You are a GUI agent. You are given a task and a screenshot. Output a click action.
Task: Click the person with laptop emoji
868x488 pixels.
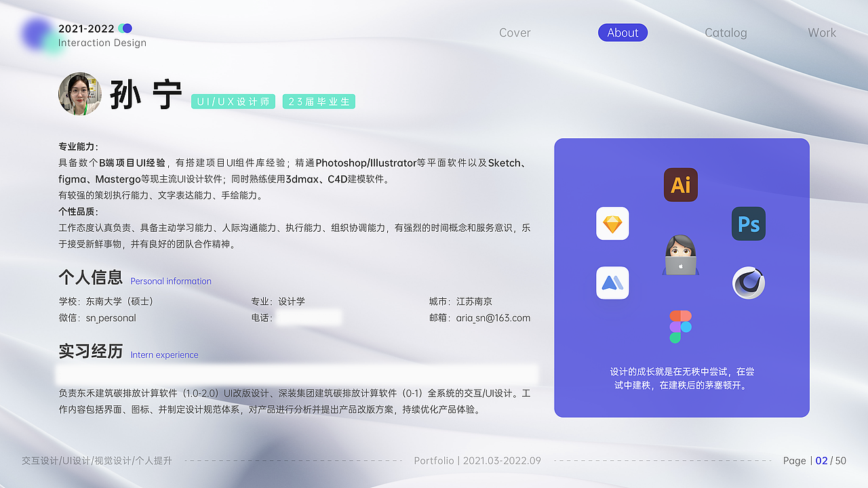point(680,255)
